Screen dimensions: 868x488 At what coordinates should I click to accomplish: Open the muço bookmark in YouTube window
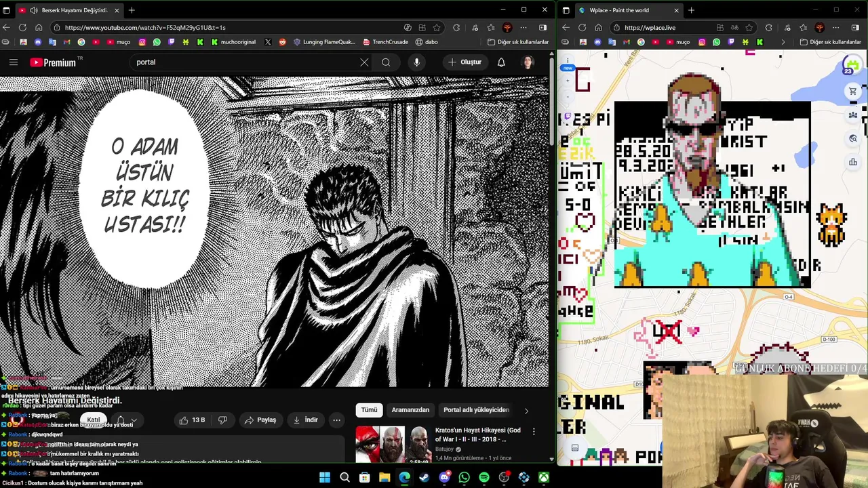click(x=118, y=42)
